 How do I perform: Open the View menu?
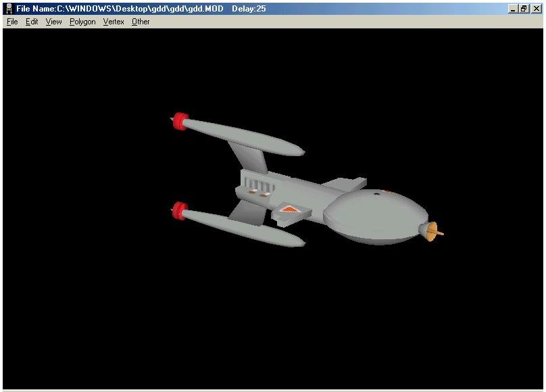coord(53,22)
